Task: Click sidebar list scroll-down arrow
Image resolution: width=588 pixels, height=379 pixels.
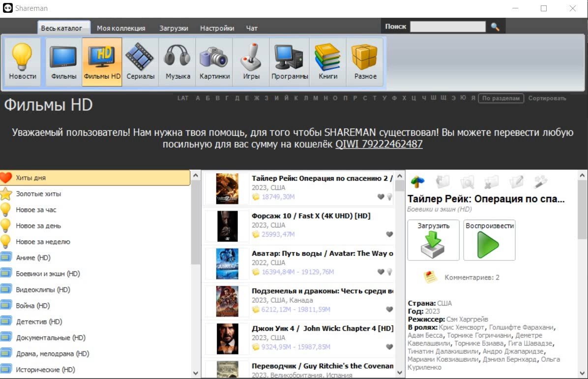Action: click(x=195, y=374)
